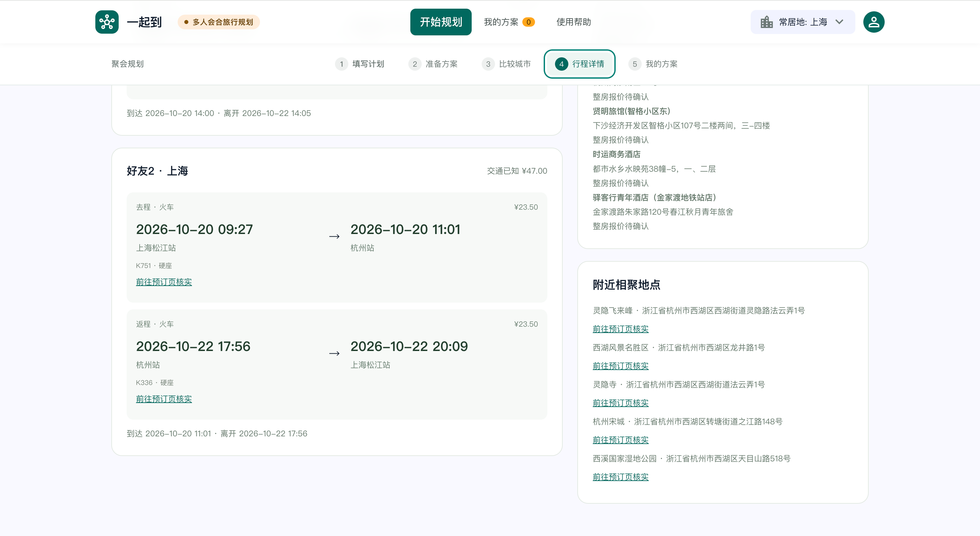Click hotel name 时运商务酒店

pyautogui.click(x=616, y=154)
